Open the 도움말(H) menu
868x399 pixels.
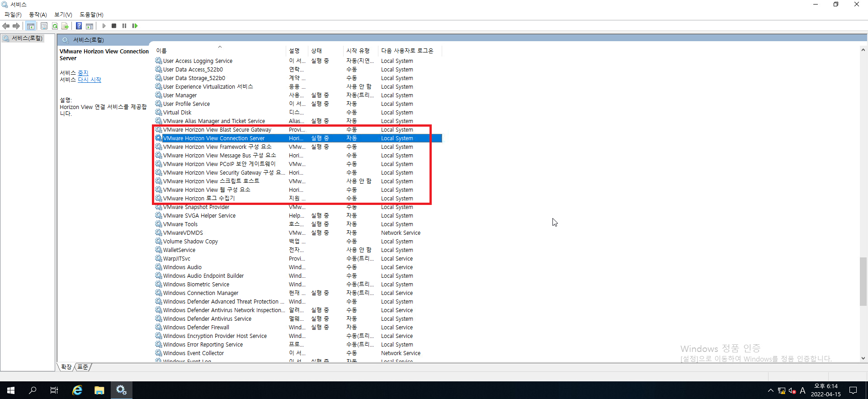click(x=91, y=14)
